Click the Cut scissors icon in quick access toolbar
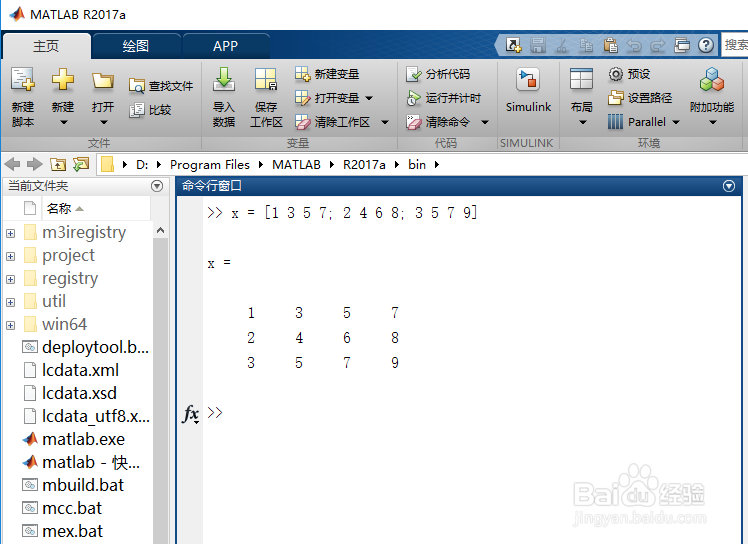The width and height of the screenshot is (748, 544). click(x=562, y=45)
